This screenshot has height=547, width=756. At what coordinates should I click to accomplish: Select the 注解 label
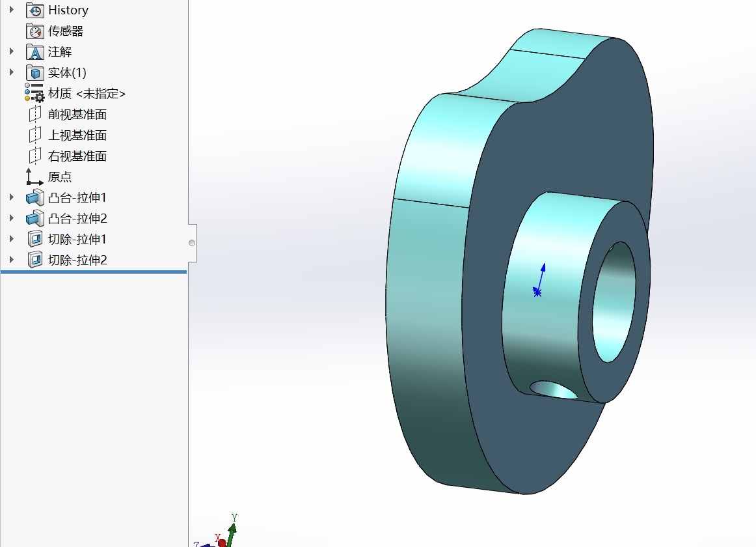pyautogui.click(x=60, y=51)
